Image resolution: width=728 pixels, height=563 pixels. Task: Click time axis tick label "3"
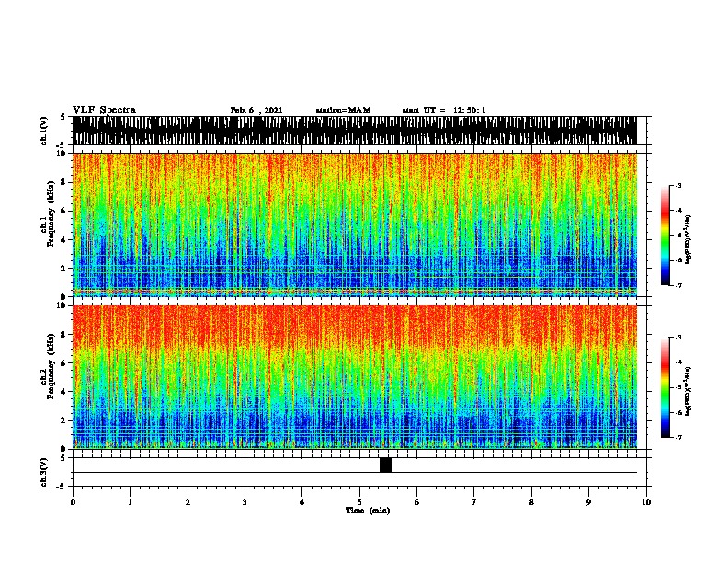pos(245,502)
